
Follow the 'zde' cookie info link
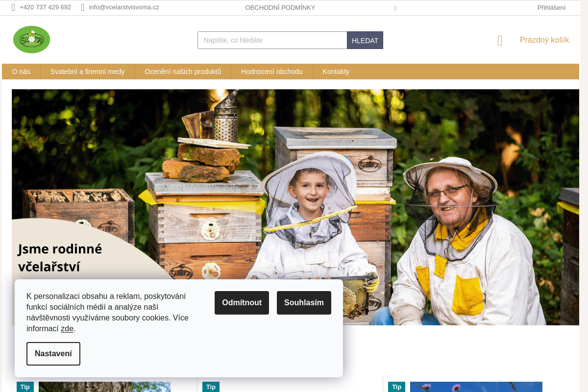[x=67, y=329]
